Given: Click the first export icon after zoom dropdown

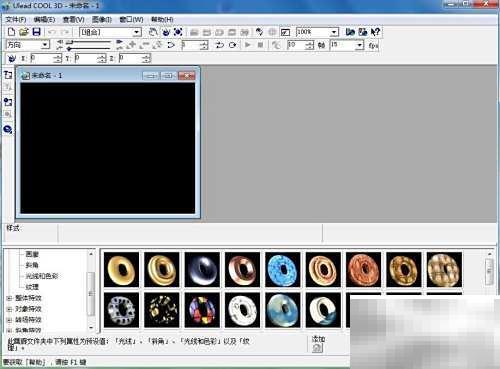Looking at the screenshot, I should coord(350,32).
